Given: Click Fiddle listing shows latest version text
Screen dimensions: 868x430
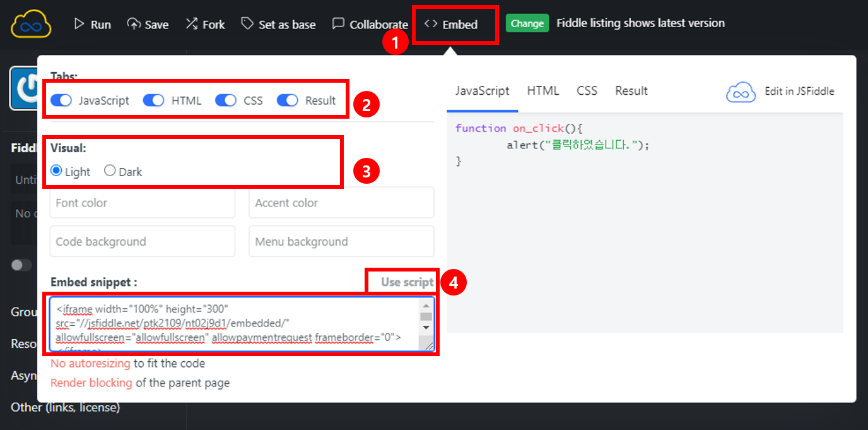Looking at the screenshot, I should pyautogui.click(x=640, y=23).
